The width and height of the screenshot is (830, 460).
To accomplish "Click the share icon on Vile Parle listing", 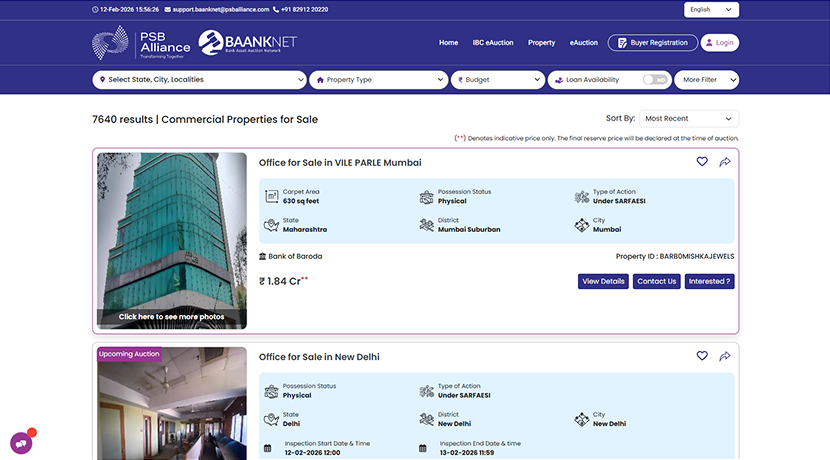I will point(725,162).
